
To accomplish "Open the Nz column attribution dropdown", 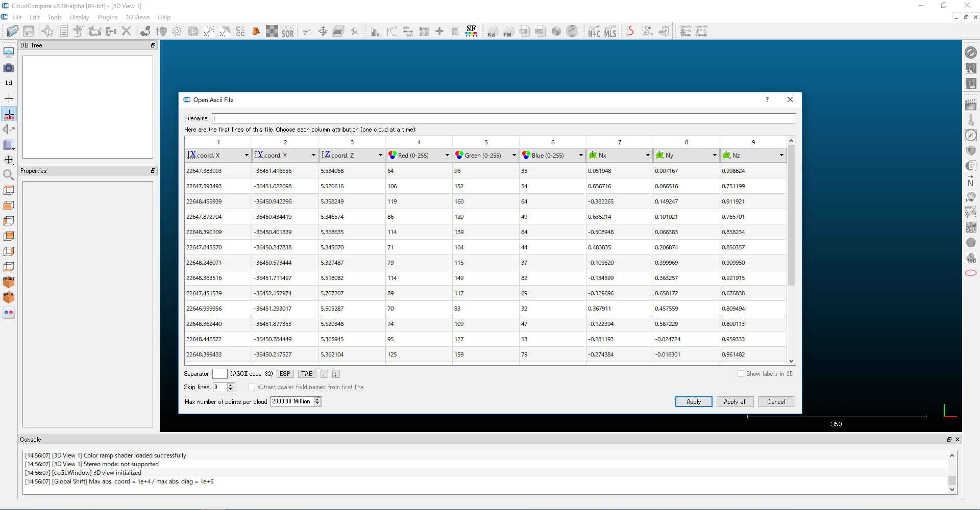I will tap(753, 155).
